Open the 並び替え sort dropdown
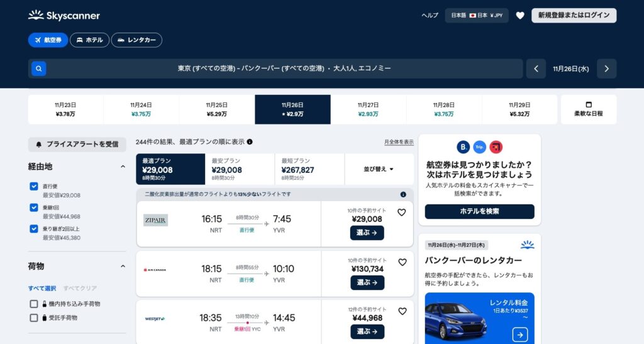This screenshot has height=344, width=644. 379,169
